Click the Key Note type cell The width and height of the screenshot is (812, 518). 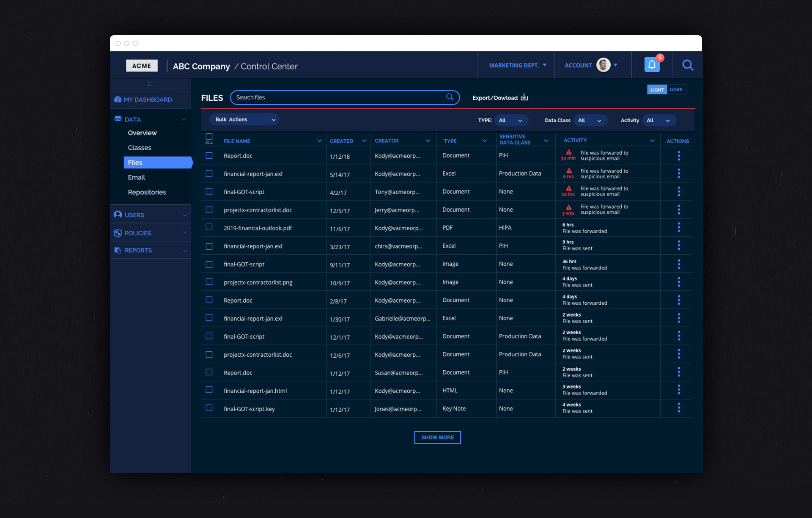tap(454, 408)
